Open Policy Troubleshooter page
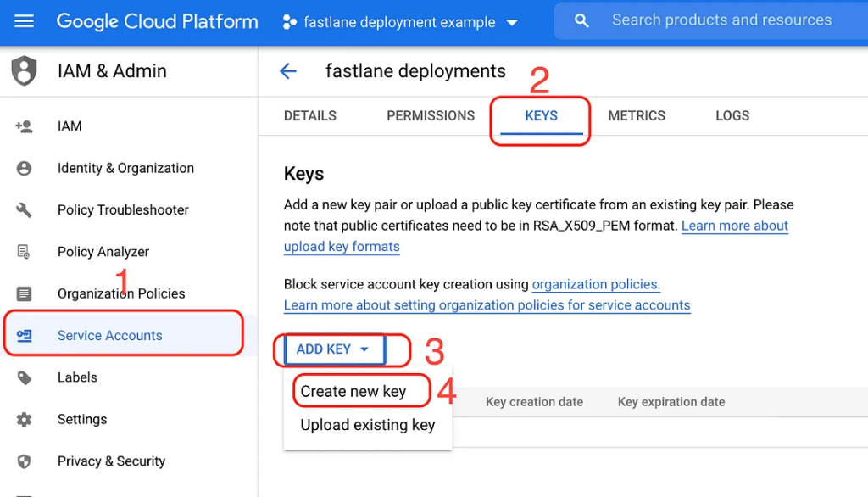 pyautogui.click(x=123, y=210)
